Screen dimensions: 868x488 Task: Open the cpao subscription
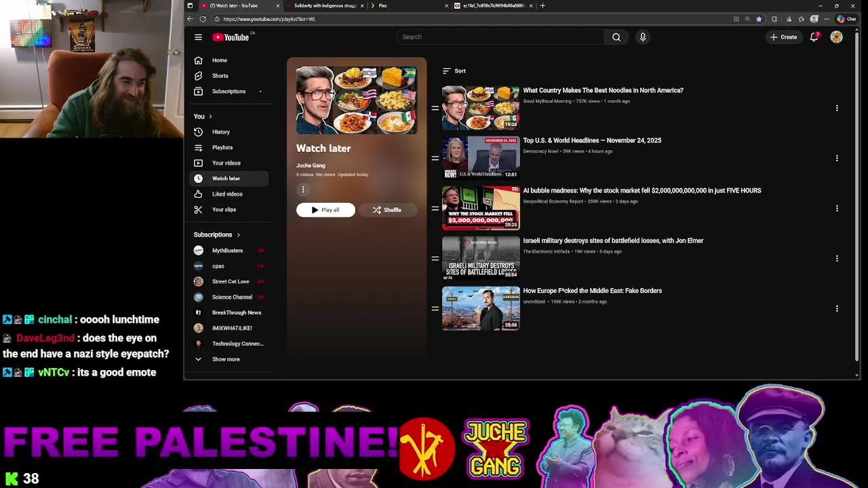click(x=230, y=266)
